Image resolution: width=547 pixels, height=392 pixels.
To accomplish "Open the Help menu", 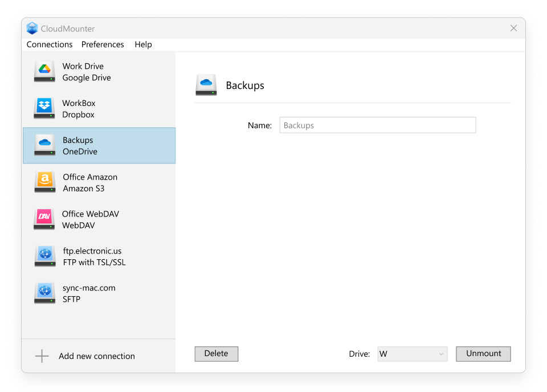I will tap(143, 44).
